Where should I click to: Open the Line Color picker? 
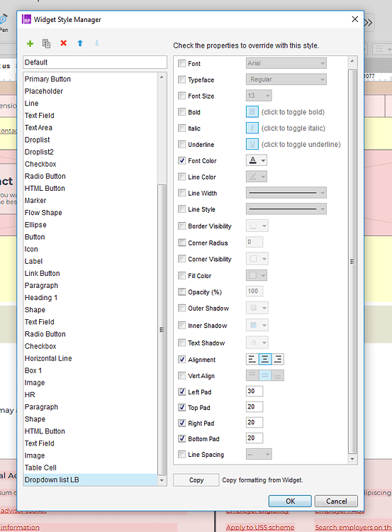pyautogui.click(x=257, y=177)
